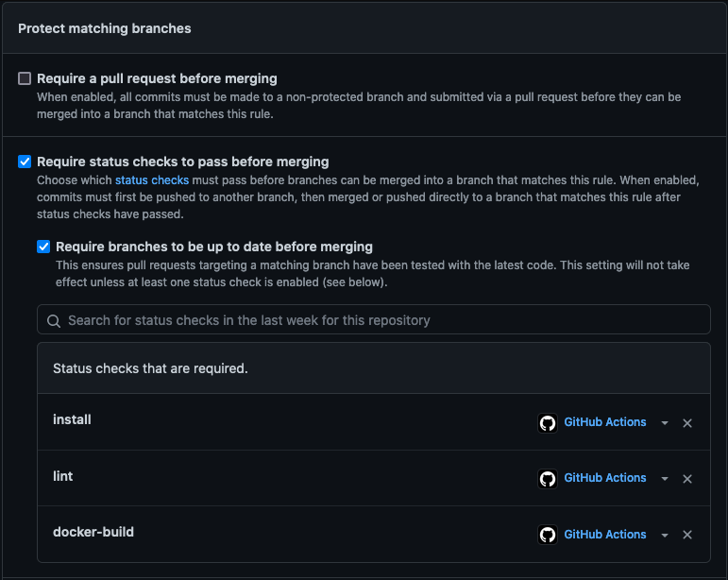Remove the lint status check
The width and height of the screenshot is (728, 580).
tap(687, 479)
